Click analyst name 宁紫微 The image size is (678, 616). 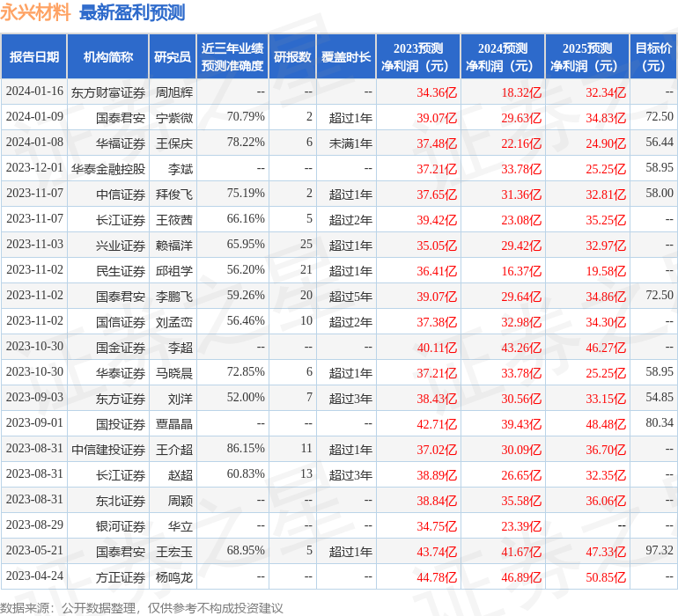[174, 118]
